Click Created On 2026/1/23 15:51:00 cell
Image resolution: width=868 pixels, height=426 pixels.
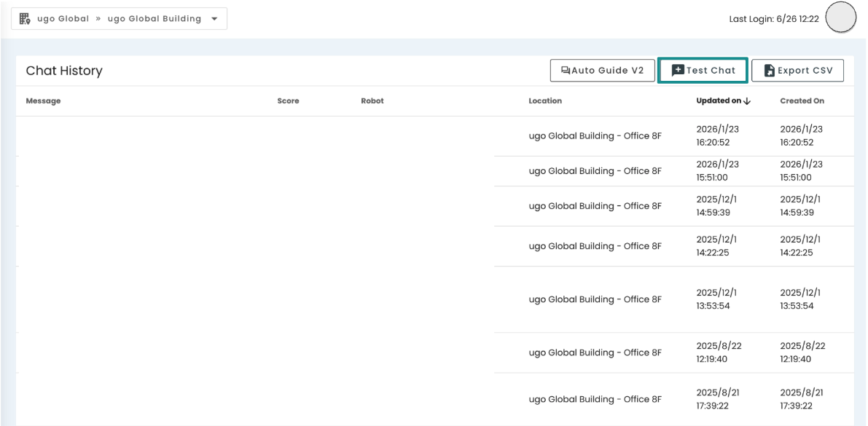click(802, 171)
